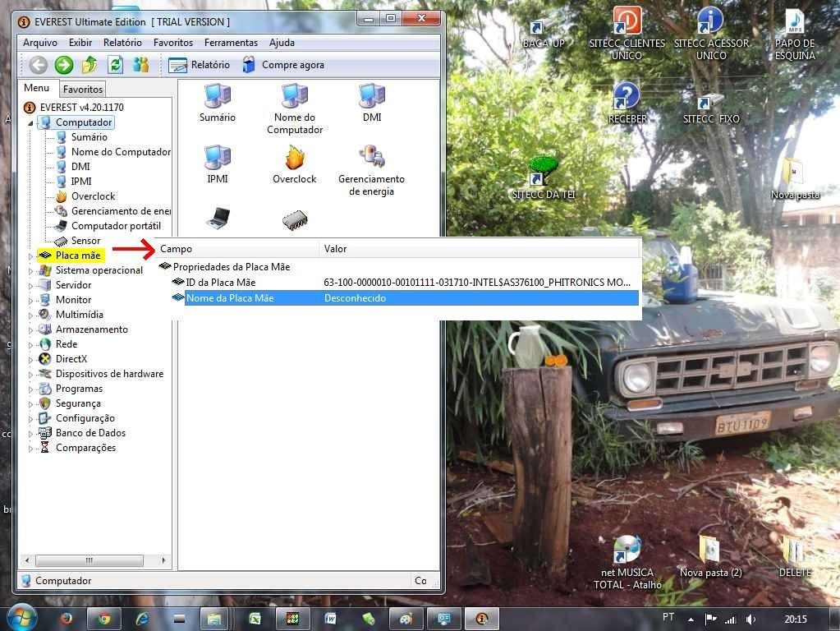Open the DMI icon in the right pane
Image resolution: width=840 pixels, height=631 pixels.
(372, 103)
